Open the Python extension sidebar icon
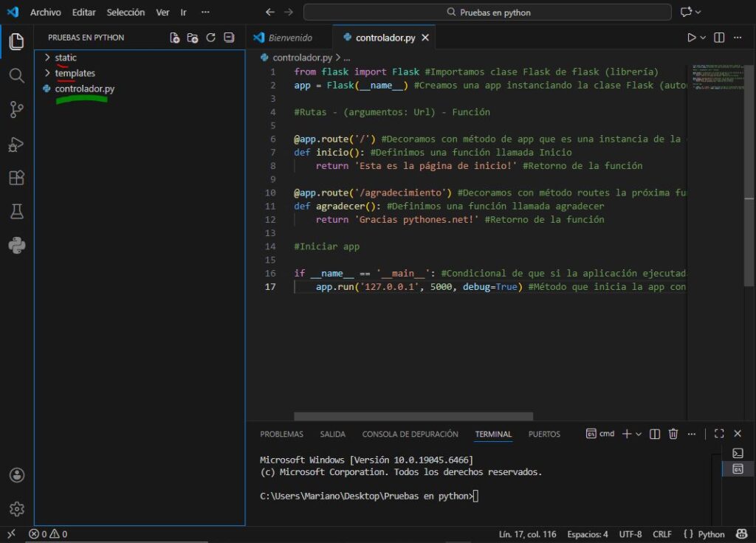This screenshot has width=756, height=543. click(16, 246)
